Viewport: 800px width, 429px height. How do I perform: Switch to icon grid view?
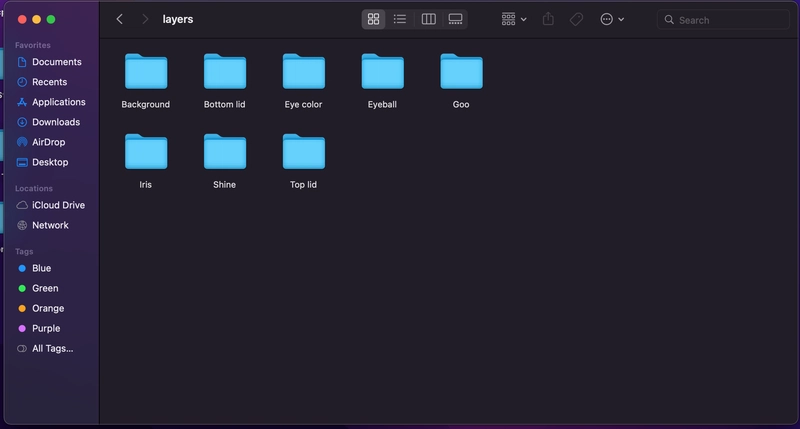(x=373, y=19)
